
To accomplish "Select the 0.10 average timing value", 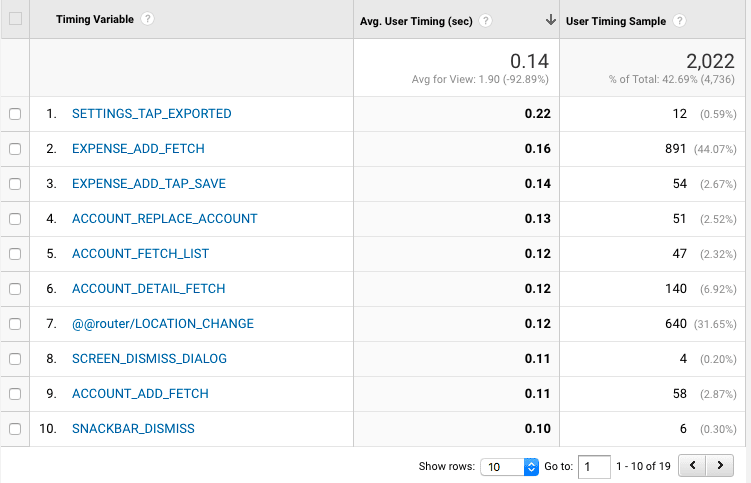I will 537,428.
